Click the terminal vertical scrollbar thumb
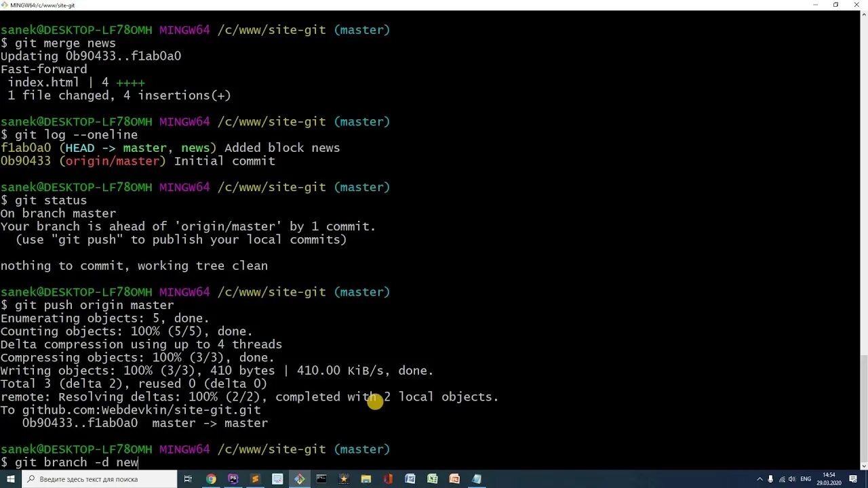 [864, 408]
